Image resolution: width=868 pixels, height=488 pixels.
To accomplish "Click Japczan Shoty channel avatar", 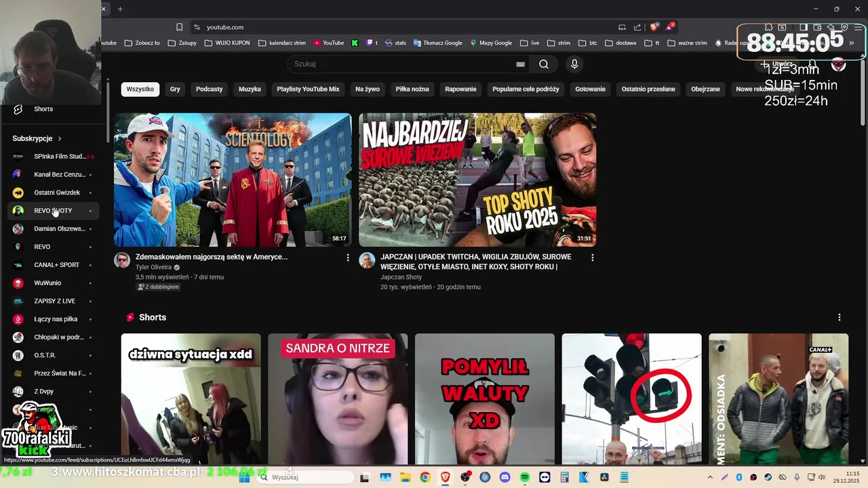I will pos(367,261).
